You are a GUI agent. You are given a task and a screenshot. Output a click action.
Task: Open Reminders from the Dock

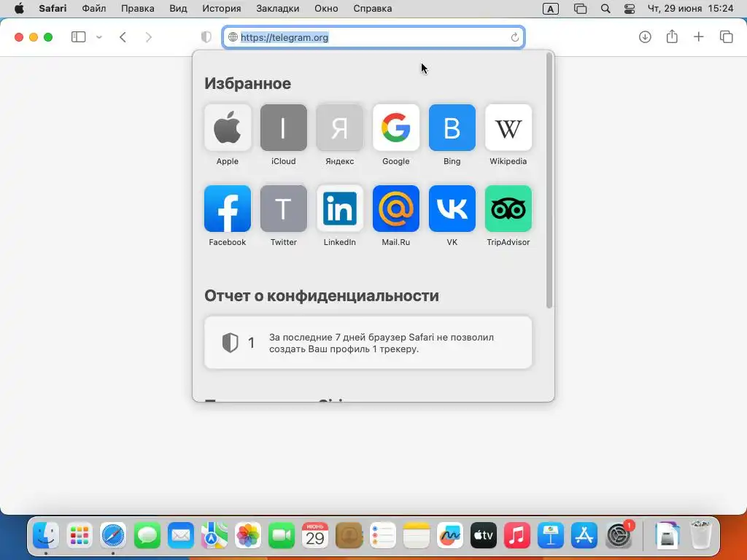(x=382, y=536)
